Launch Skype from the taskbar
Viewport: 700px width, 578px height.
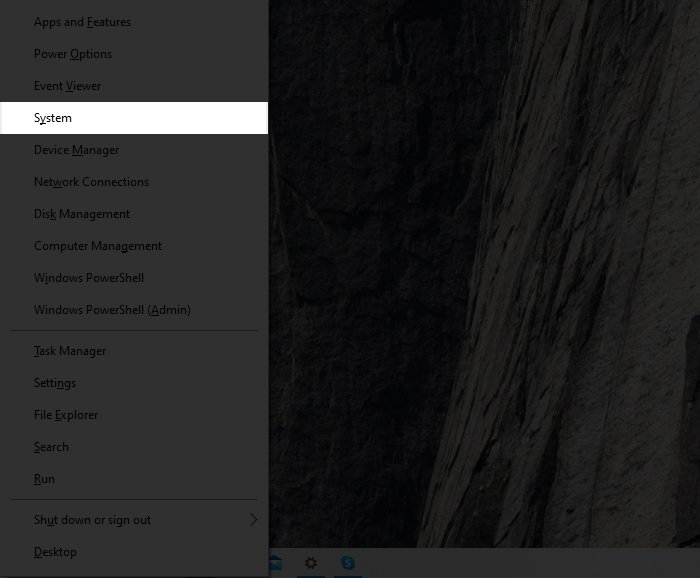pyautogui.click(x=348, y=564)
